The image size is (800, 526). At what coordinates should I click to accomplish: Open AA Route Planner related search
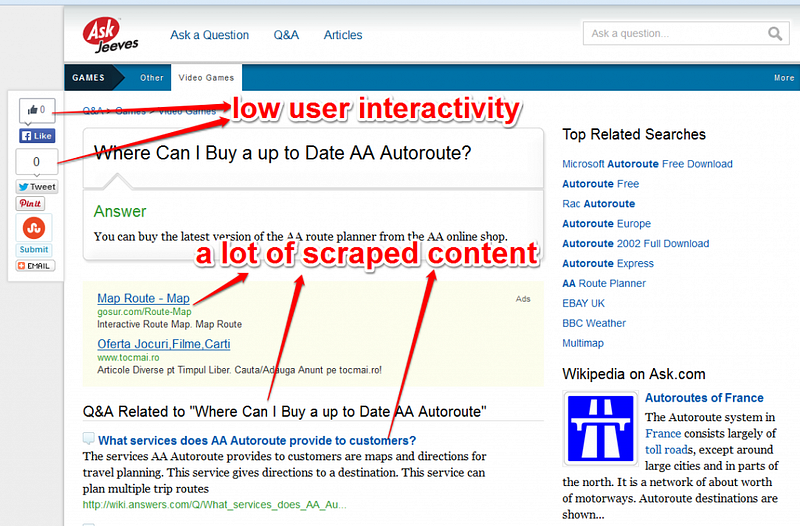604,283
